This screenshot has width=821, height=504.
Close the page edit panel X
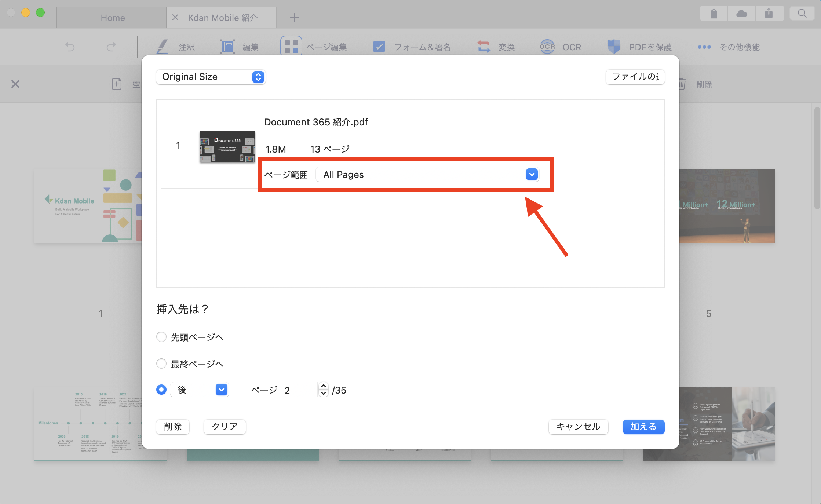point(15,84)
